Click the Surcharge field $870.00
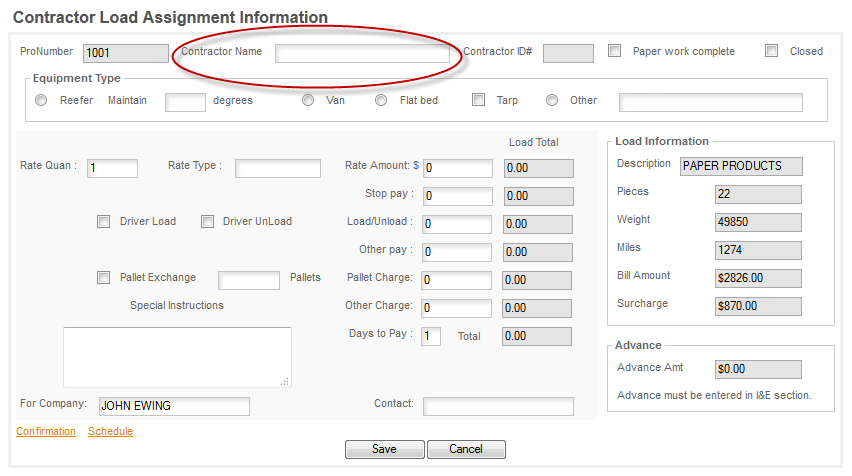Image resolution: width=852 pixels, height=476 pixels. [x=758, y=306]
